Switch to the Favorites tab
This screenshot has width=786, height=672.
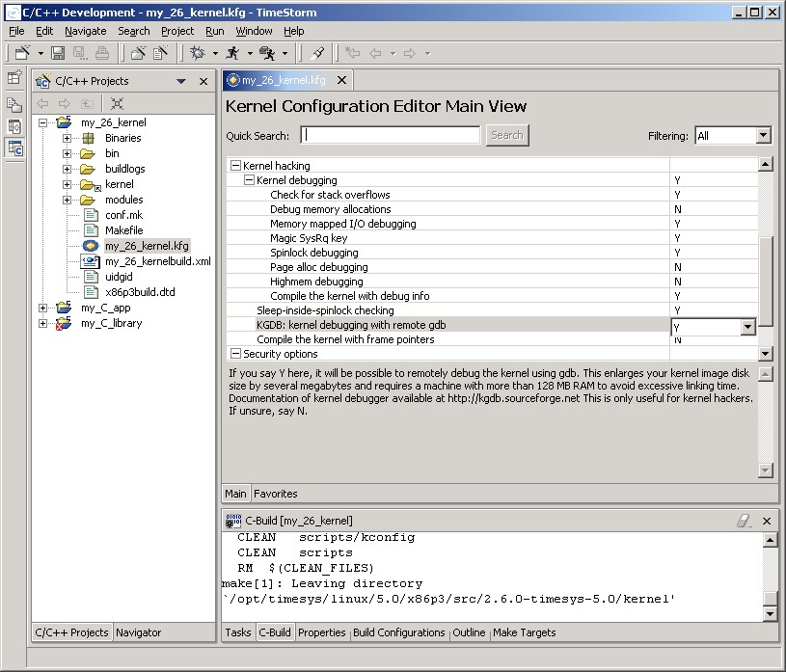(275, 494)
